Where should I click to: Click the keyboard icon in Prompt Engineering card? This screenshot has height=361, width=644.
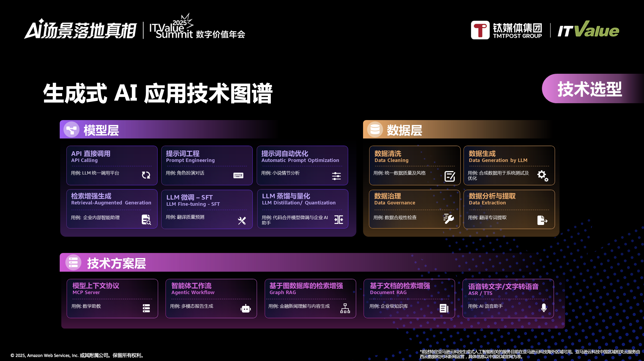click(x=238, y=175)
